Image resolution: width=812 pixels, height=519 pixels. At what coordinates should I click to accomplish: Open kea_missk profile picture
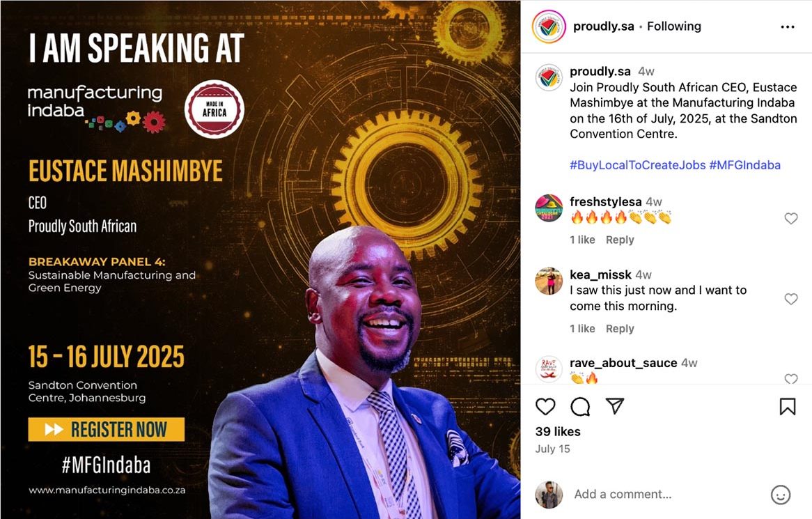548,281
